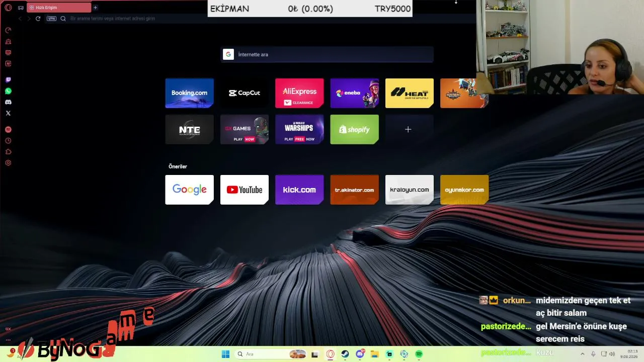Screen dimensions: 644x362
Task: Open browsing history clock icon in sidebar
Action: click(x=8, y=141)
